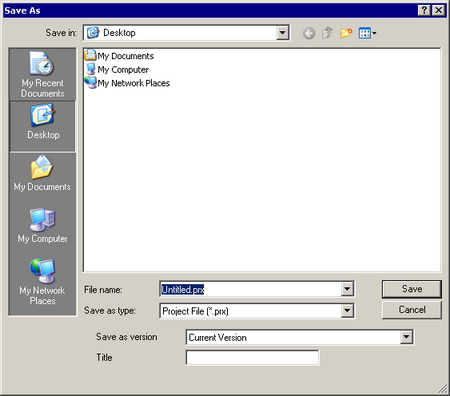This screenshot has height=396, width=450.
Task: Expand the File name dropdown arrow
Action: [347, 289]
